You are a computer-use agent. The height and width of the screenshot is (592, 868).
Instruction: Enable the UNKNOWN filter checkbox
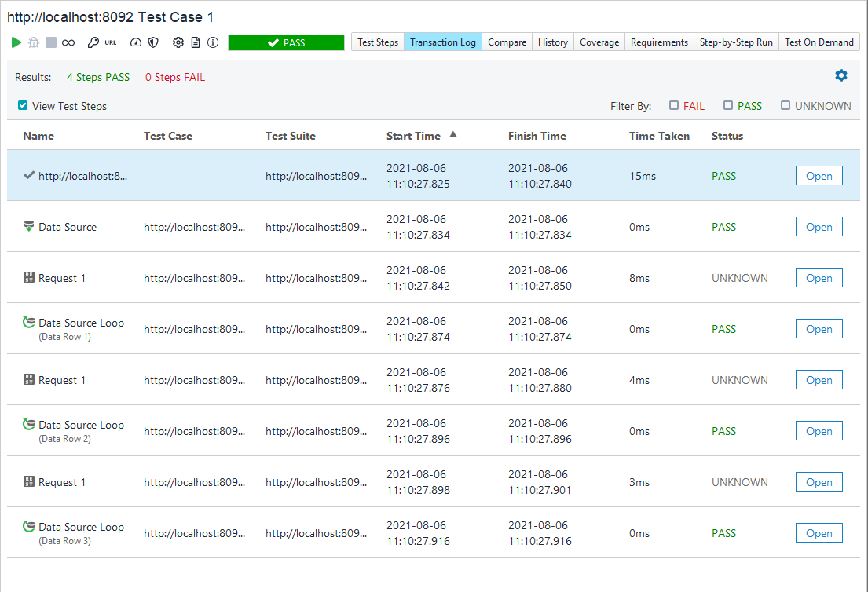coord(786,105)
